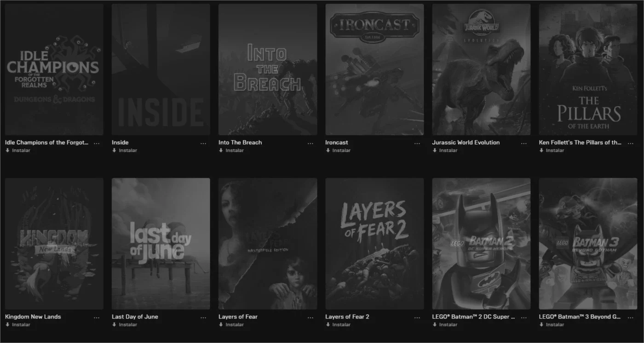Image resolution: width=644 pixels, height=343 pixels.
Task: Select the Last Day of June title text
Action: 135,317
